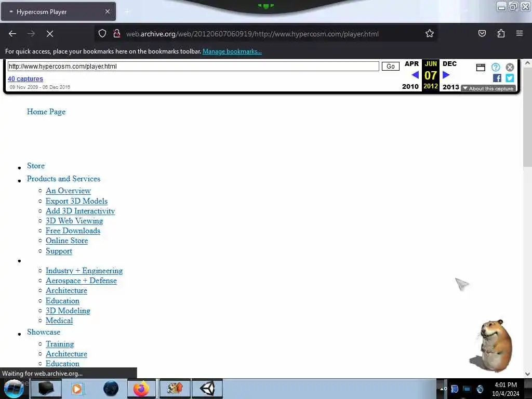Viewport: 532px width, 399px height.
Task: Open the Pocket save icon
Action: (482, 34)
